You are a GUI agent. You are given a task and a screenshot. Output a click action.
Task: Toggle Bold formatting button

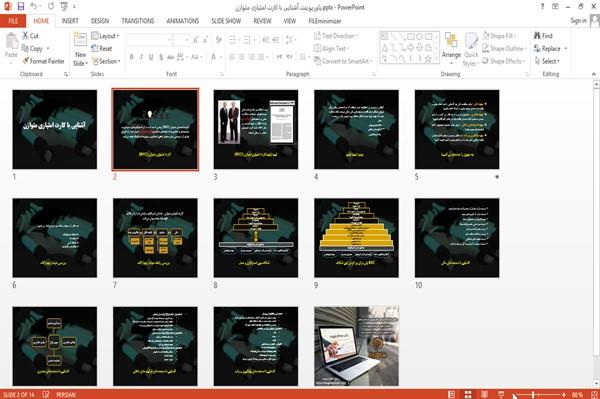point(132,57)
